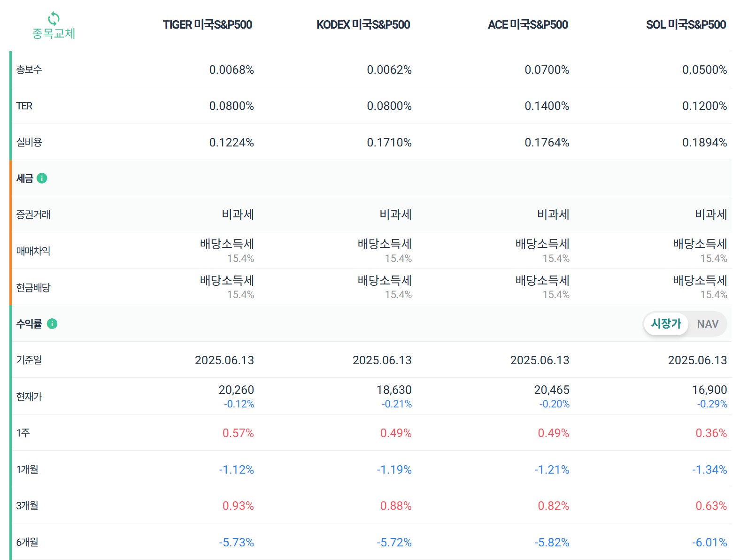Click ACE 1개월 return -1.21%
This screenshot has width=740, height=560.
click(552, 470)
